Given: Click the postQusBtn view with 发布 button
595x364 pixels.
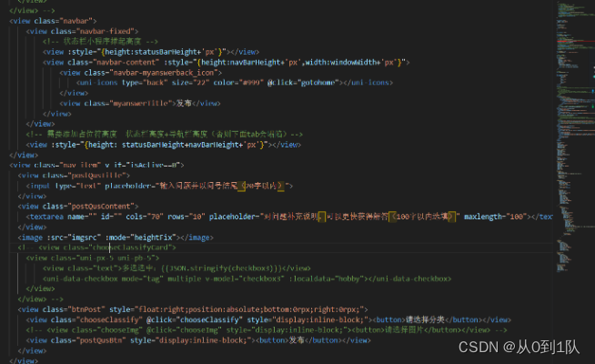Looking at the screenshot, I should coord(198,340).
